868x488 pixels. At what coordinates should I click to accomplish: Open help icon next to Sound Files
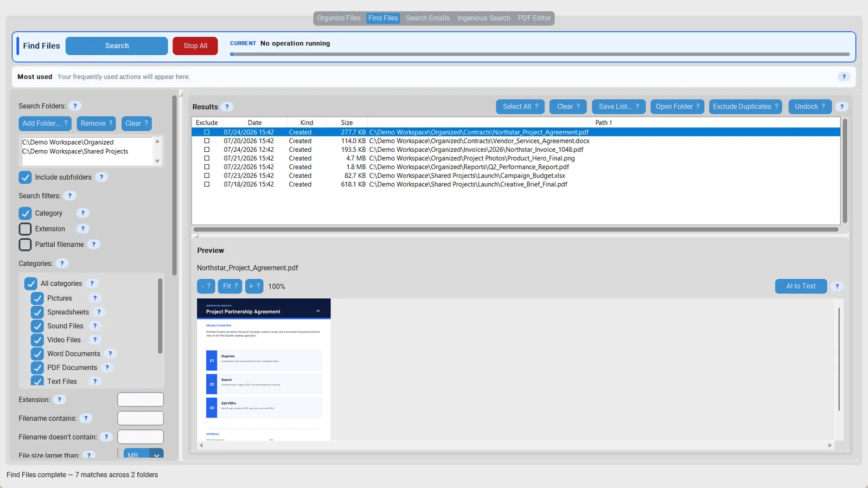point(95,326)
